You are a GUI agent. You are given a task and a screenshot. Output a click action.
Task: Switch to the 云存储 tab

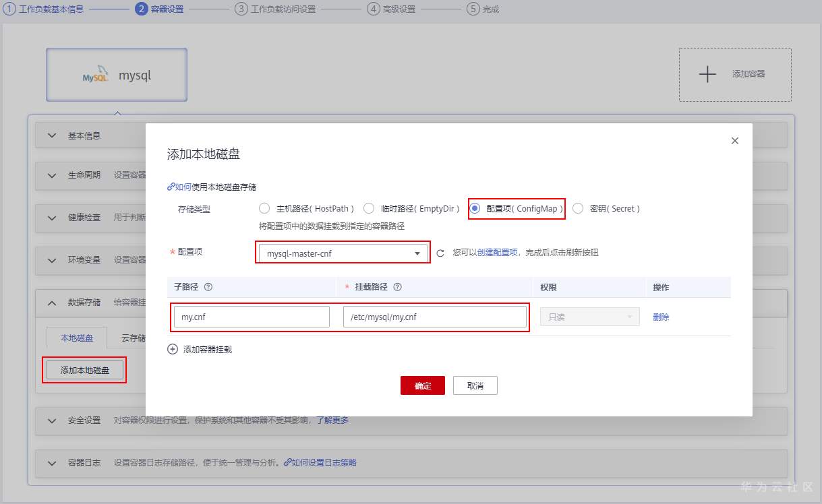134,338
